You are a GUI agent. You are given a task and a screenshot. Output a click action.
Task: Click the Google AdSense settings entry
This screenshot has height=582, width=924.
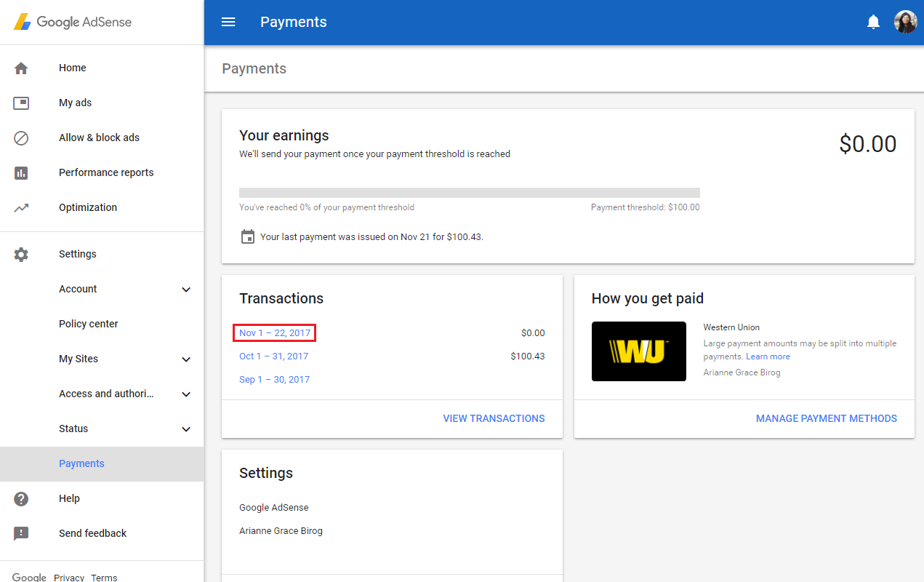tap(274, 508)
